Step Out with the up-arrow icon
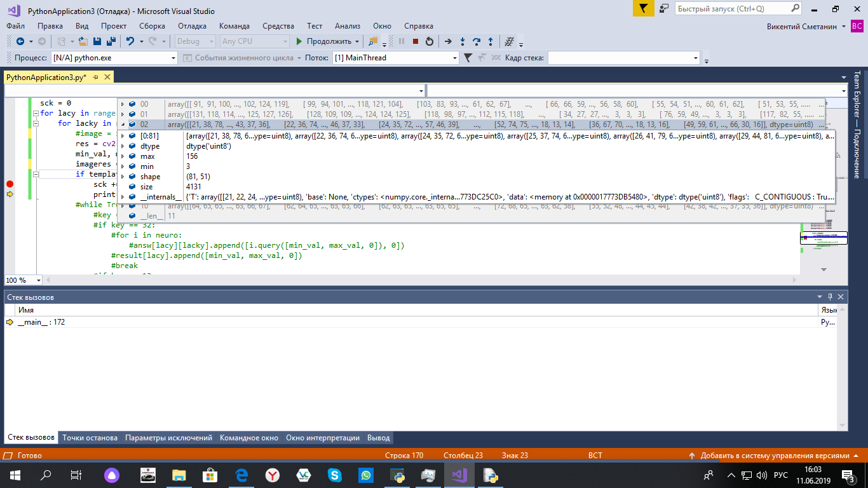Image resolution: width=868 pixels, height=488 pixels. click(491, 41)
